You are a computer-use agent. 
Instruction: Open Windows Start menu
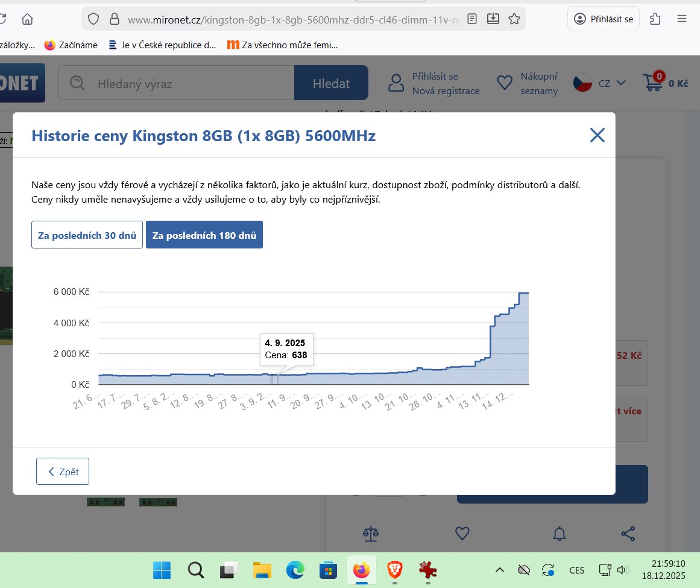click(162, 570)
